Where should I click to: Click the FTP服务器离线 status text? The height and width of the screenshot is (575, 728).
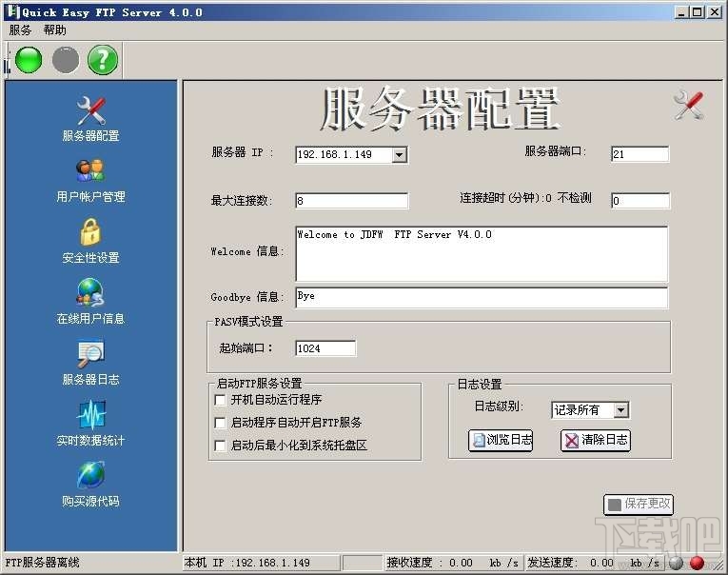coord(42,563)
